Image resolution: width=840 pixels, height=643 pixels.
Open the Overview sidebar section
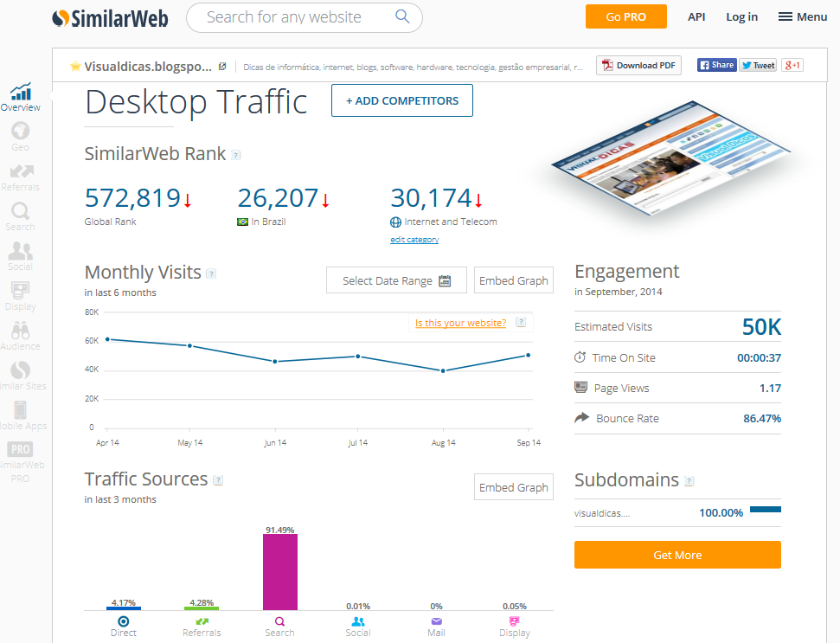click(21, 97)
